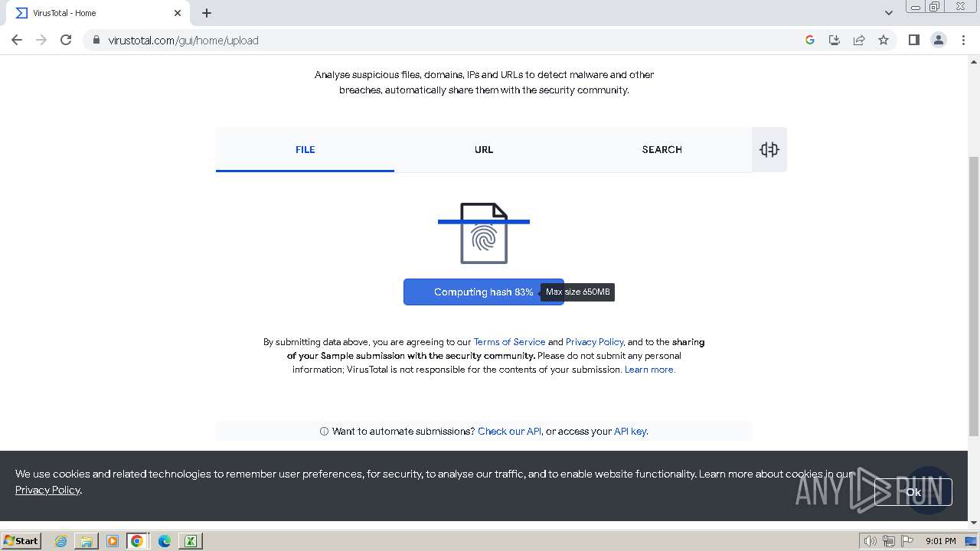The width and height of the screenshot is (980, 551).
Task: Open network icon in system tray
Action: tap(889, 541)
